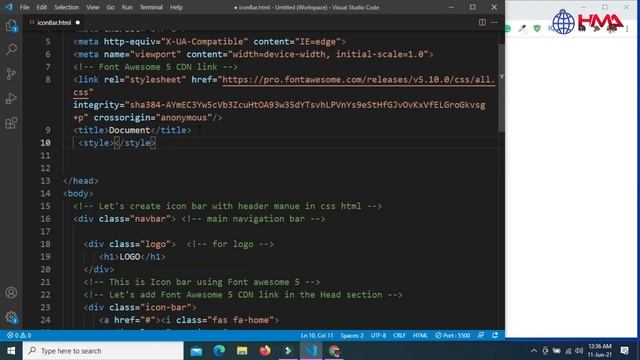This screenshot has width=640, height=360.
Task: Launch Firefox from the taskbar
Action: pos(265,351)
